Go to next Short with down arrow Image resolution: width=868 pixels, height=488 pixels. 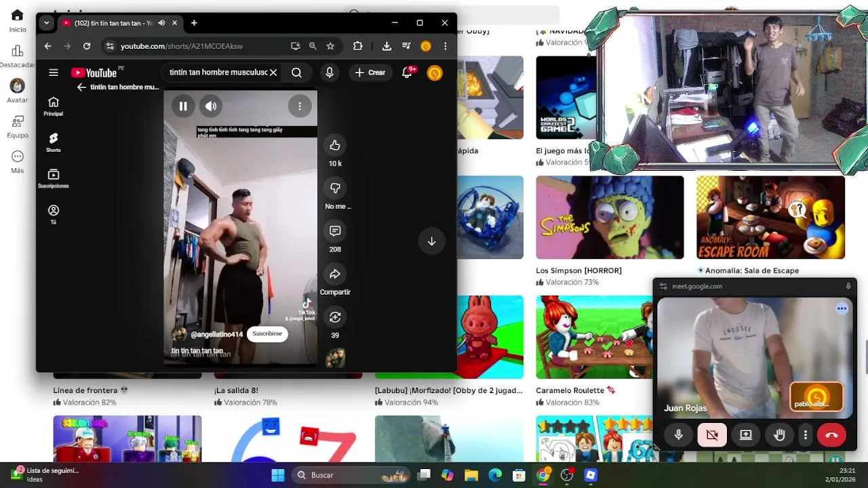(431, 241)
